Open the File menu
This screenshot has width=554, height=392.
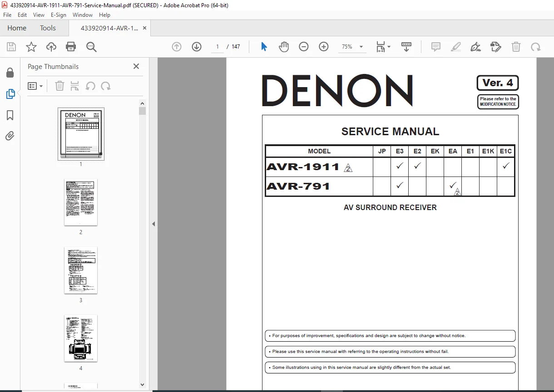click(x=7, y=15)
